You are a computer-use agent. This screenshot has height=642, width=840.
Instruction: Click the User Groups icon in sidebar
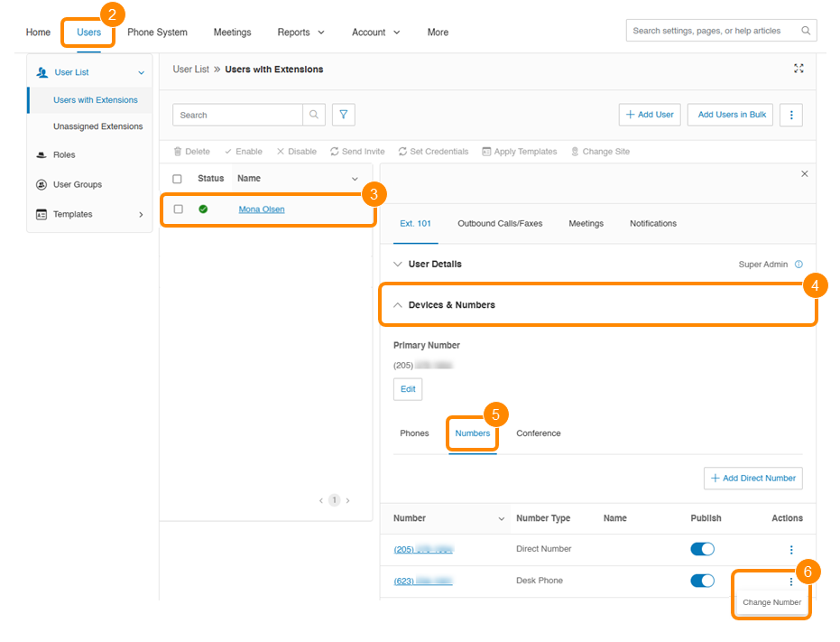42,185
